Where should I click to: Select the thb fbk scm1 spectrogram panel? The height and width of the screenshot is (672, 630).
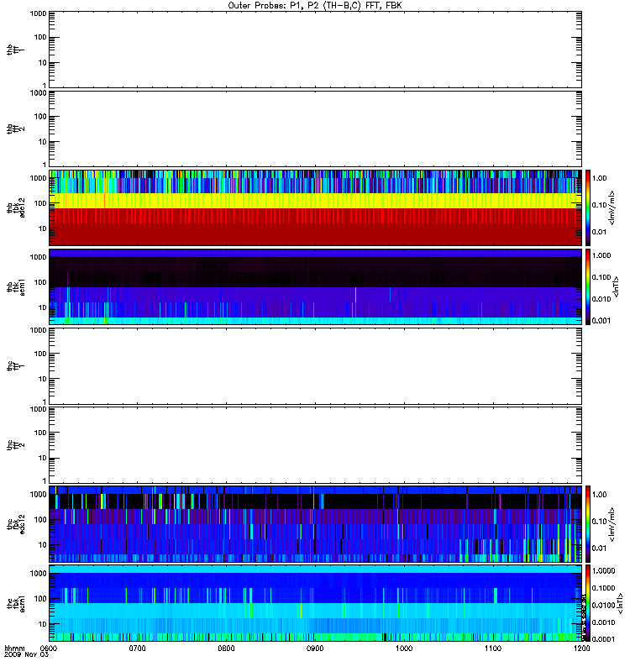(315, 286)
